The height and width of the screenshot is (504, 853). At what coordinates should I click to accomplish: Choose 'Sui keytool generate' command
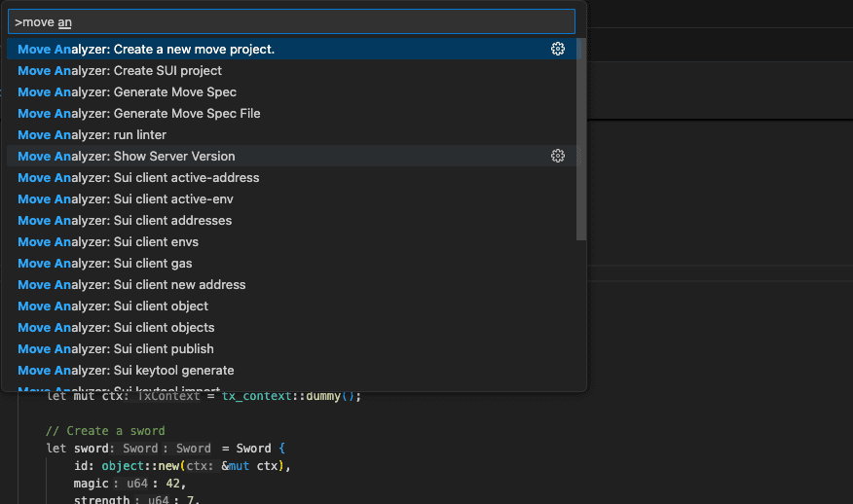pos(291,371)
